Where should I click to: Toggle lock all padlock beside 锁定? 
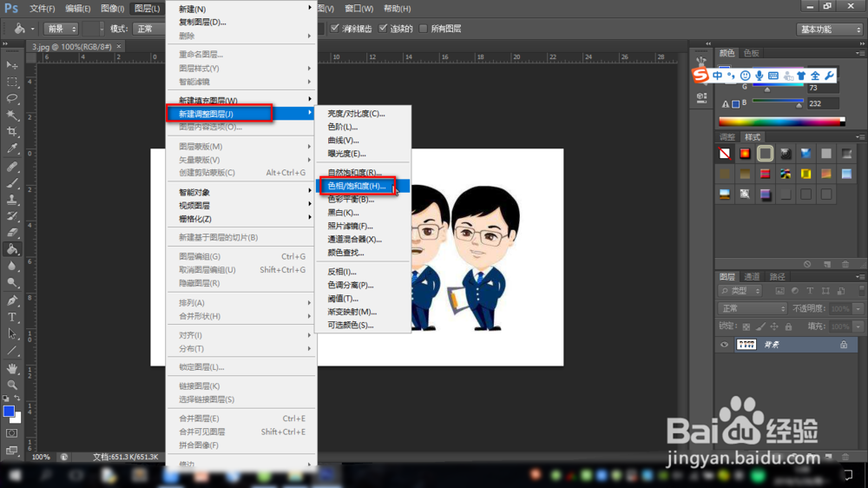tap(788, 326)
